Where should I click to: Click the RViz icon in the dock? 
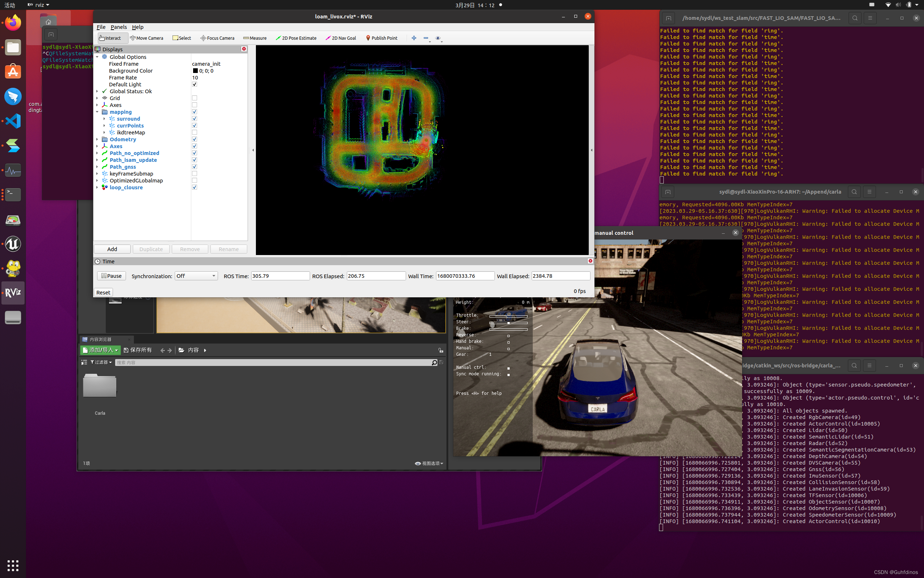point(13,293)
